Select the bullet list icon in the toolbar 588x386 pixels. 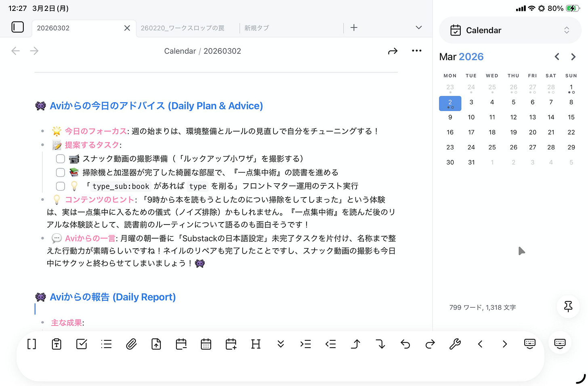coord(106,344)
